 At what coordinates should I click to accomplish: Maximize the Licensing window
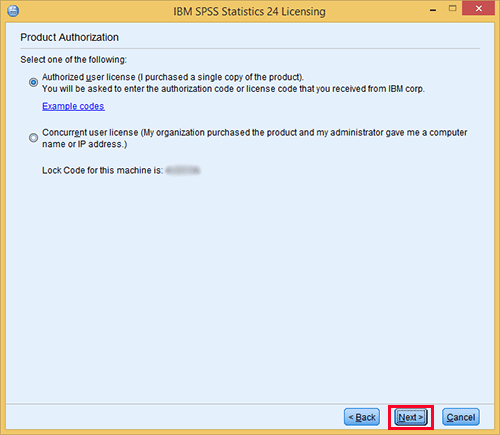[452, 9]
